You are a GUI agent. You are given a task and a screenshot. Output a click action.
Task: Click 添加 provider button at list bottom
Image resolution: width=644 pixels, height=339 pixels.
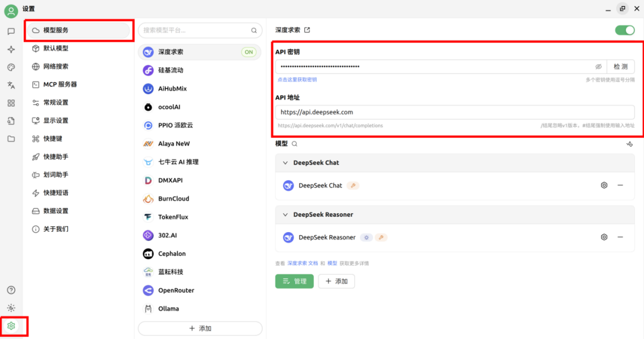point(200,328)
